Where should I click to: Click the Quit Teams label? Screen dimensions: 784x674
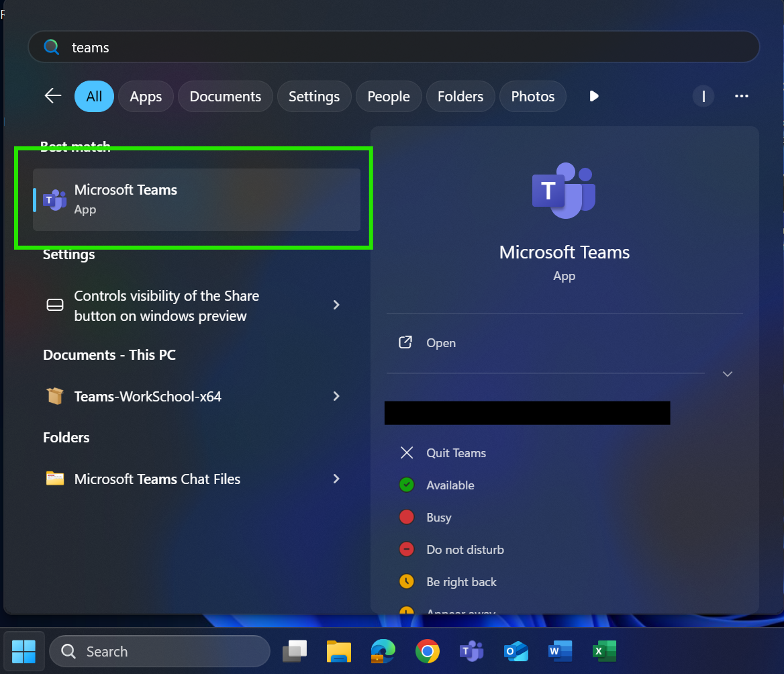click(x=456, y=452)
